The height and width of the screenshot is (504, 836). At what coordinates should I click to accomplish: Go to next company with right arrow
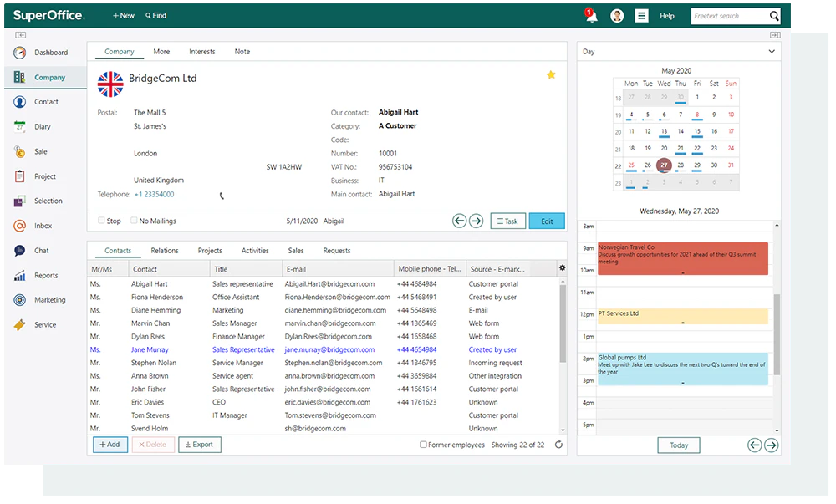click(477, 221)
